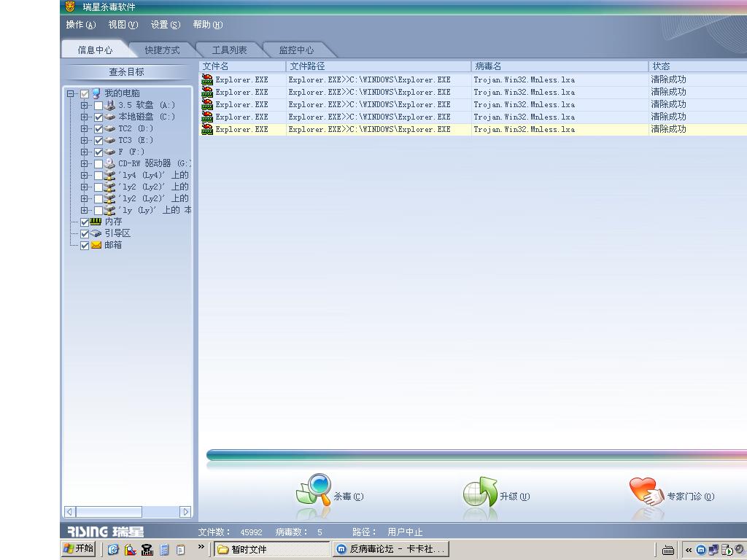
Task: Expand the TC2 (D:) node
Action: click(x=85, y=128)
